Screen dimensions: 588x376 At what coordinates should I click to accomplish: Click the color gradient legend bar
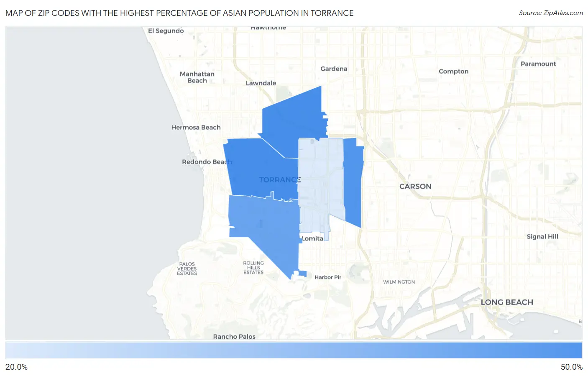click(x=294, y=350)
